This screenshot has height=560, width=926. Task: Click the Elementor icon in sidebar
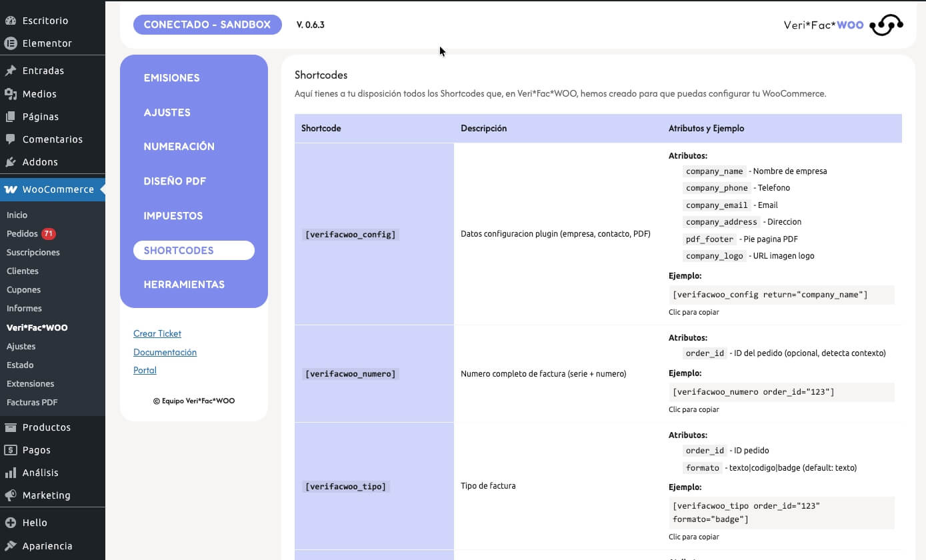[x=11, y=43]
